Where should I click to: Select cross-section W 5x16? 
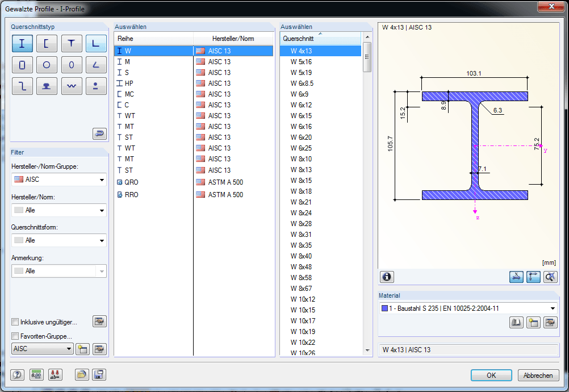(320, 62)
